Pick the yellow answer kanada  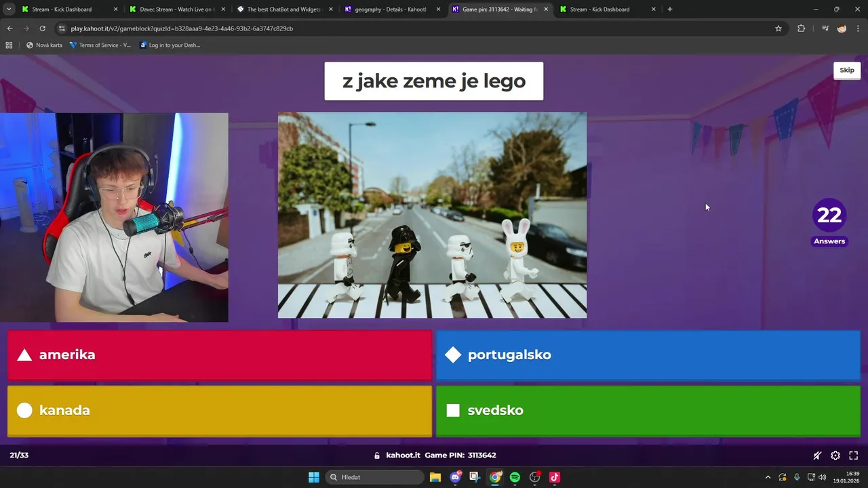220,411
